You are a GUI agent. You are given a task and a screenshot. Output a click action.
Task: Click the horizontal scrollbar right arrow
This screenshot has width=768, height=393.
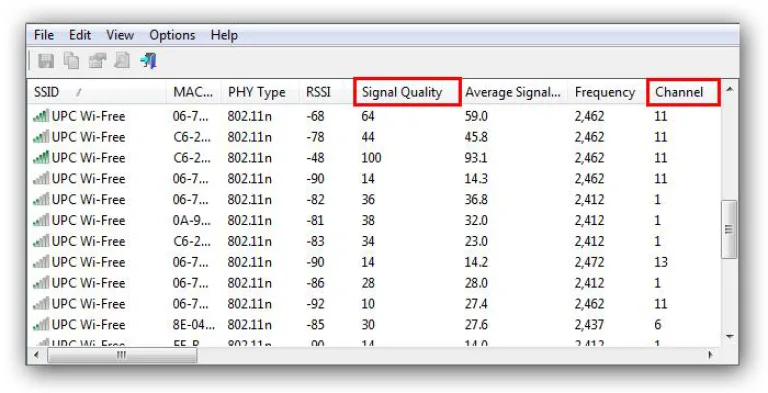710,355
